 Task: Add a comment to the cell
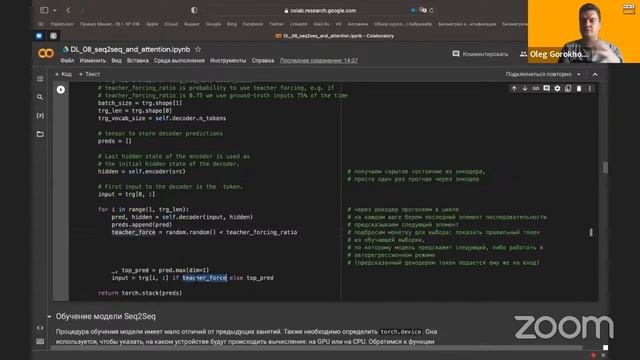(x=547, y=89)
